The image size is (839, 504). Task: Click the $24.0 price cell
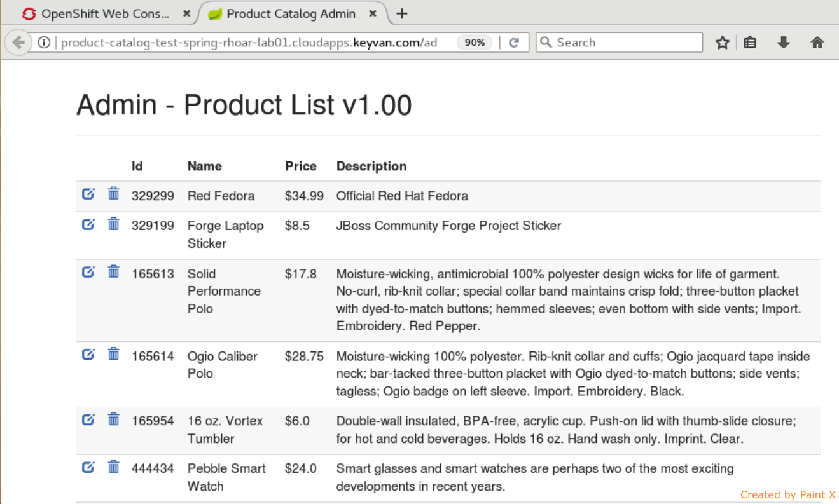tap(300, 468)
